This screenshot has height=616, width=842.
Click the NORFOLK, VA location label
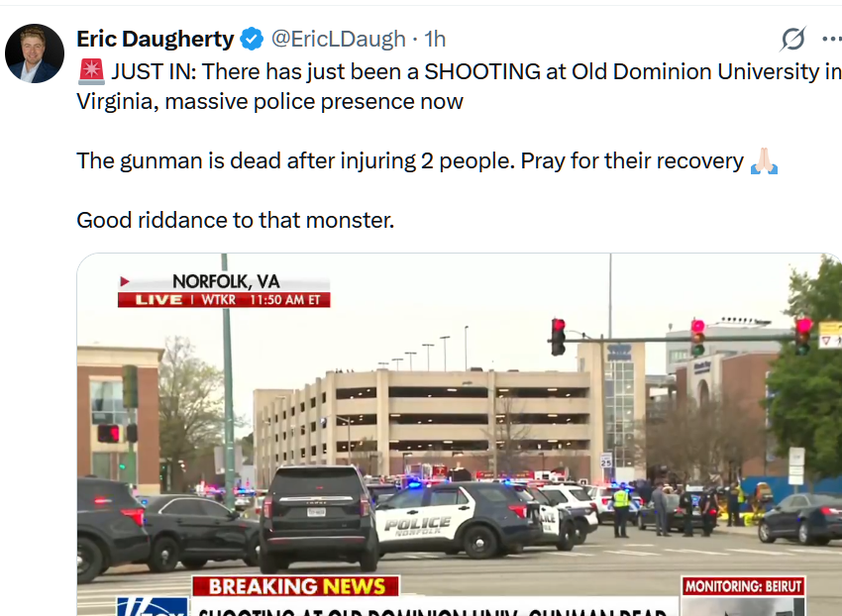[226, 281]
